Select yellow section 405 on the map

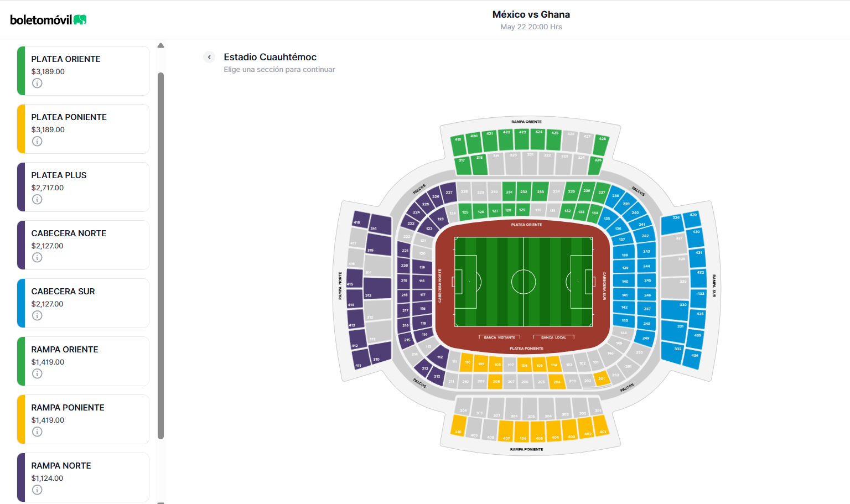click(538, 432)
